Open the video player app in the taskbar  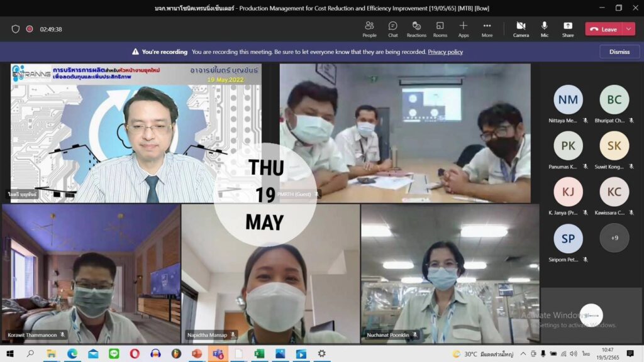(301, 353)
